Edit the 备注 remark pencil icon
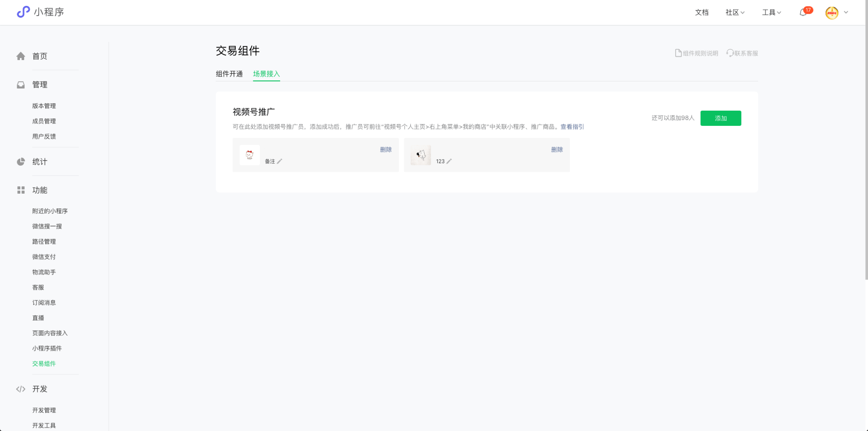The height and width of the screenshot is (431, 868). pyautogui.click(x=280, y=161)
